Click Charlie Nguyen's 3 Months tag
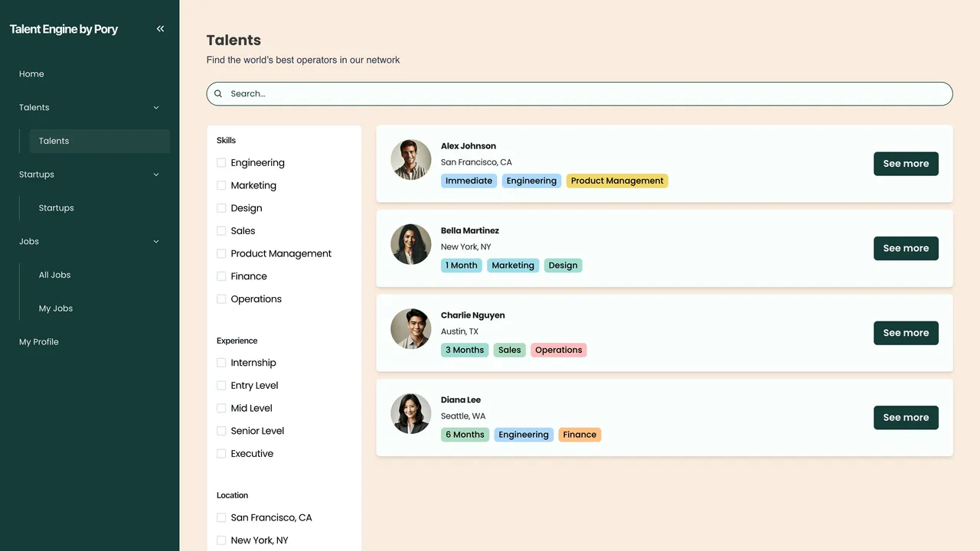 click(x=465, y=350)
